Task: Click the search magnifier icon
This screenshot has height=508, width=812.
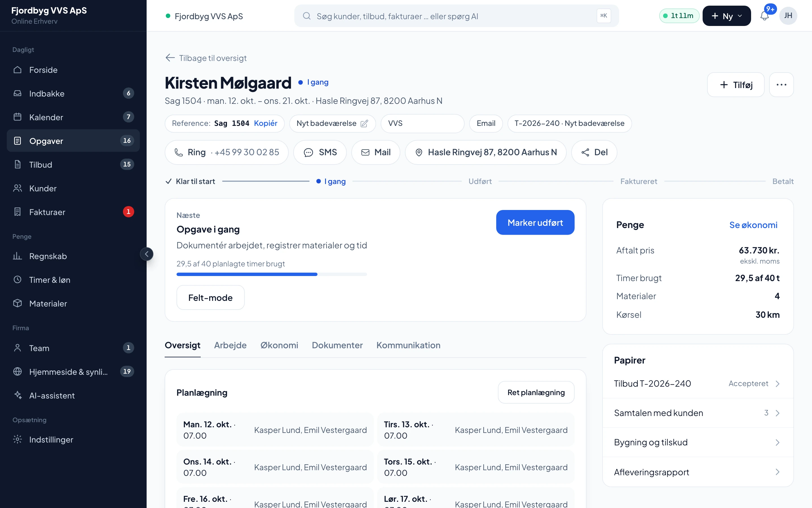Action: coord(307,16)
